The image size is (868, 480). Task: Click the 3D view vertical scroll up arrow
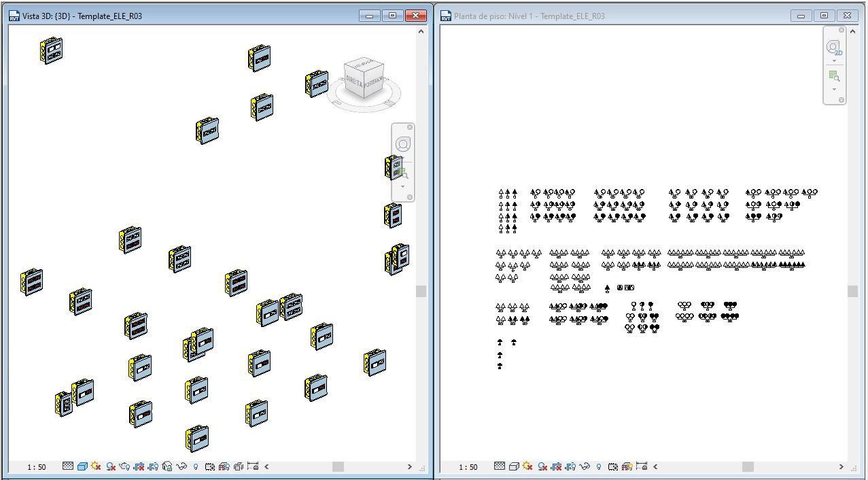pos(421,31)
